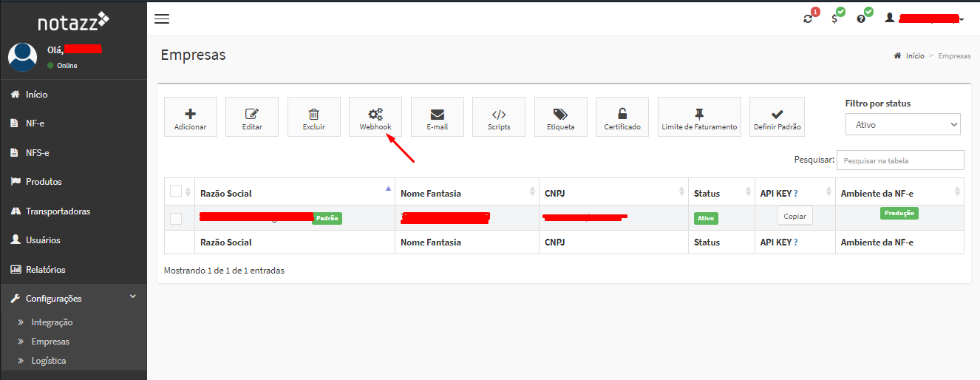The width and height of the screenshot is (980, 380).
Task: Open the help question mark icon
Action: click(x=862, y=18)
